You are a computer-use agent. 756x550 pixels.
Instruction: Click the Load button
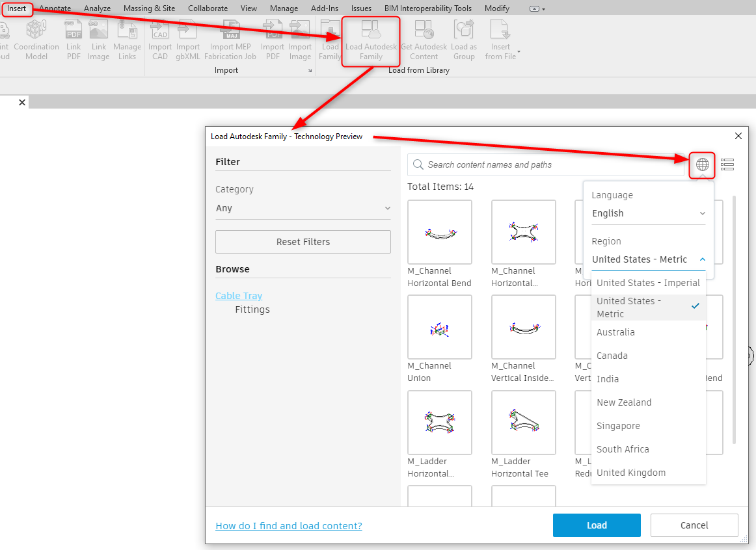point(596,525)
